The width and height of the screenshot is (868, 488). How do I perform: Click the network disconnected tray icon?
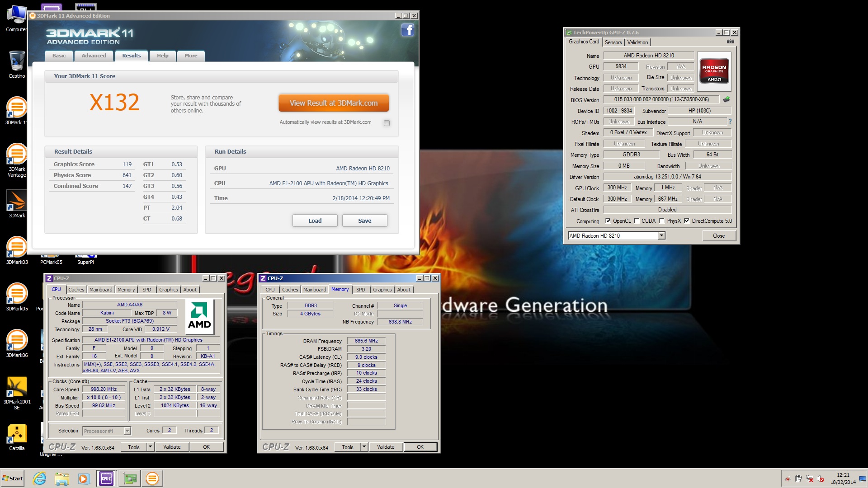point(810,479)
